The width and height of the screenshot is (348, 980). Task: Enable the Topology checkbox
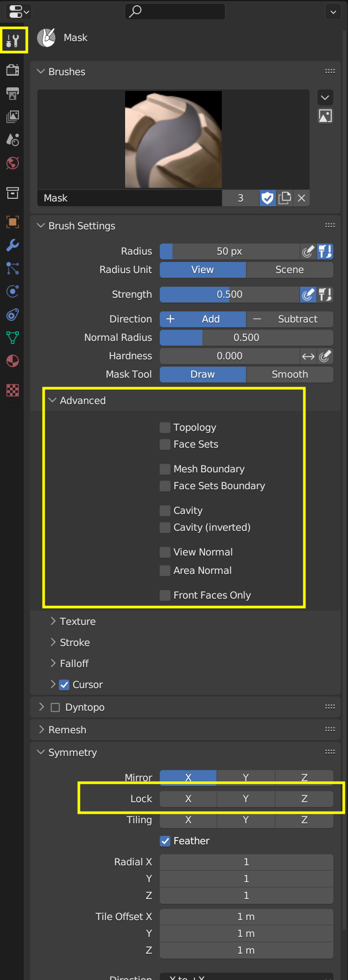(x=165, y=428)
